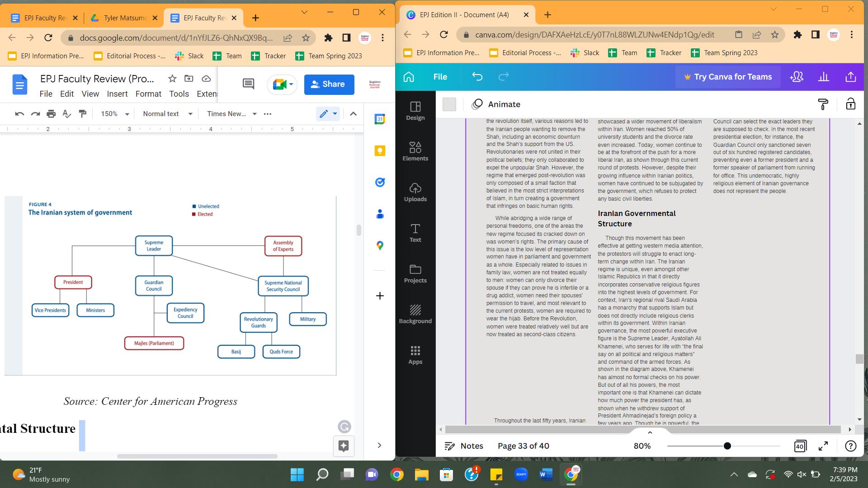Open Zoom app from Windows taskbar
Image resolution: width=868 pixels, height=488 pixels.
tap(521, 474)
